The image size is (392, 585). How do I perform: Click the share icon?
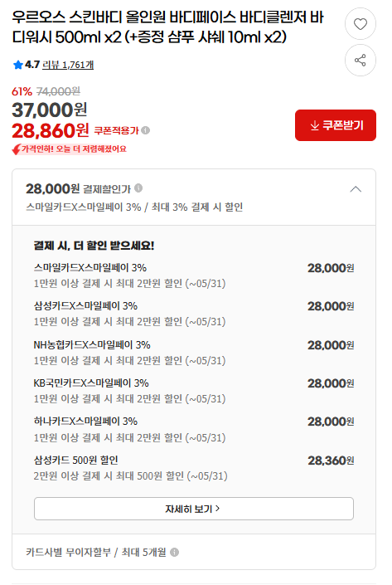click(x=360, y=60)
